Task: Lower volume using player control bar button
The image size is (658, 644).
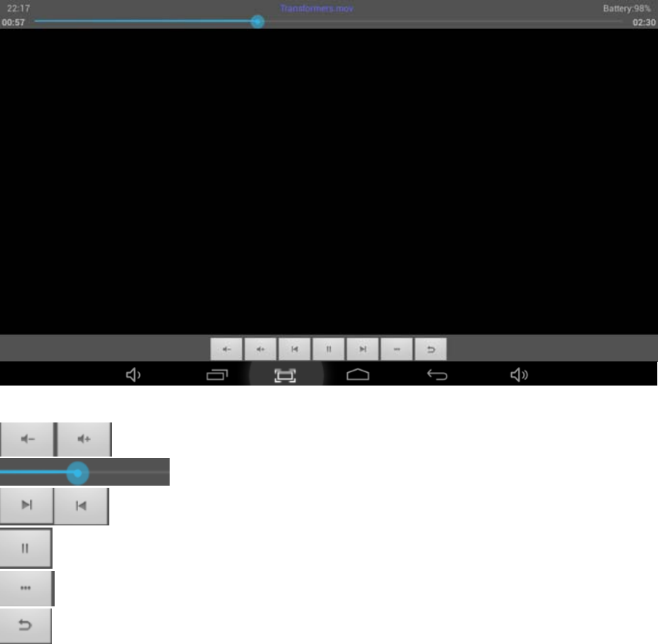Action: pyautogui.click(x=226, y=349)
